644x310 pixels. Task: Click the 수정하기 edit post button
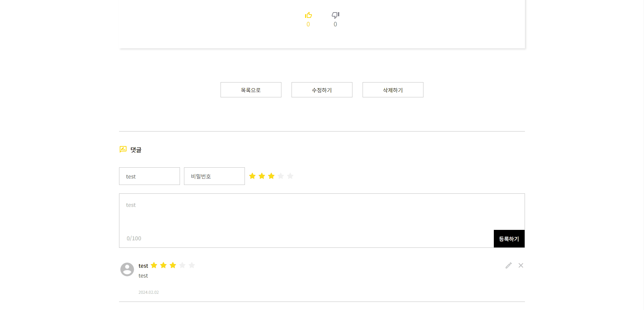pos(322,90)
